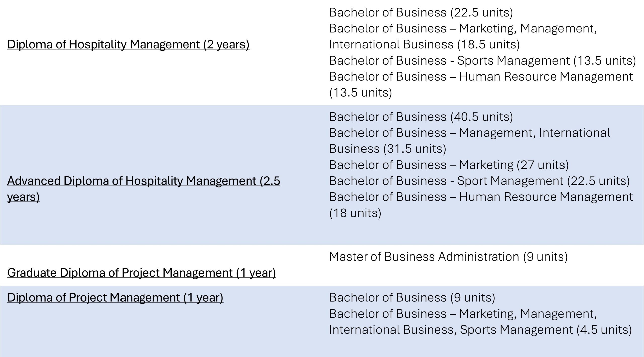The height and width of the screenshot is (357, 644).
Task: Click 'Bachelor of Business (9 units)' text
Action: coord(412,298)
